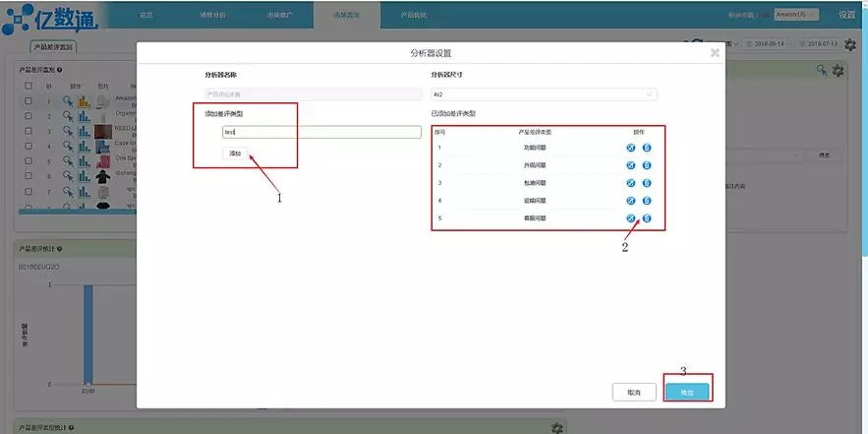The image size is (868, 434).
Task: Delete review type row 1 功能问题
Action: 647,148
